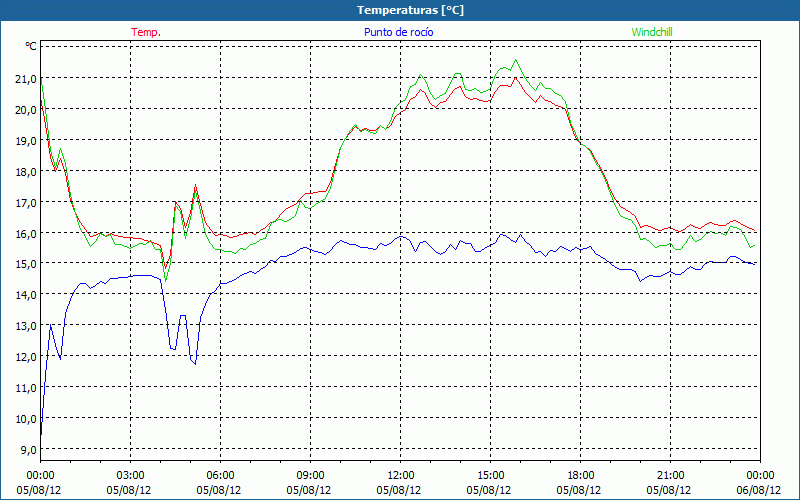800x500 pixels.
Task: Select the blue Punto de rocío legend label
Action: point(398,32)
